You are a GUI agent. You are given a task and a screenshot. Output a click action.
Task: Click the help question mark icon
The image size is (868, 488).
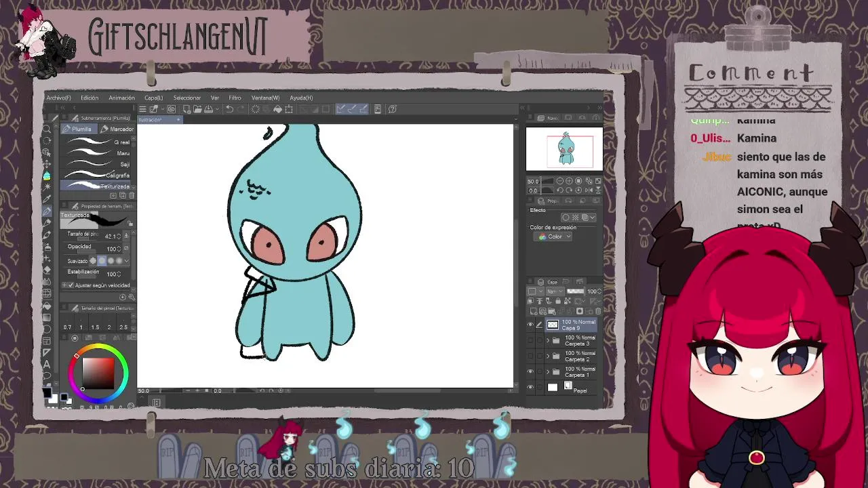pos(393,109)
